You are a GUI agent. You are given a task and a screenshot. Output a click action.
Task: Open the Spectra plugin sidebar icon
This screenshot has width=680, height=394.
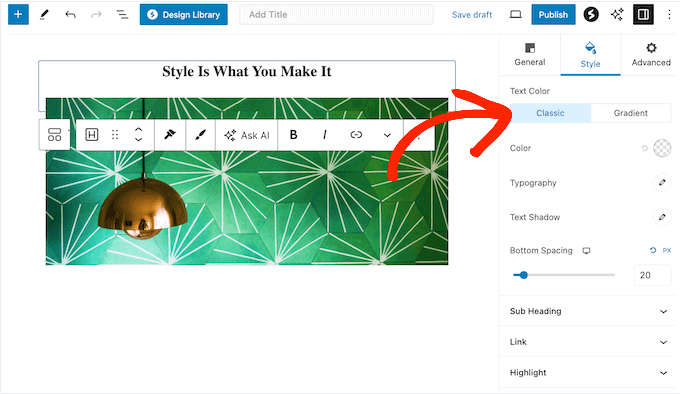[x=591, y=14]
